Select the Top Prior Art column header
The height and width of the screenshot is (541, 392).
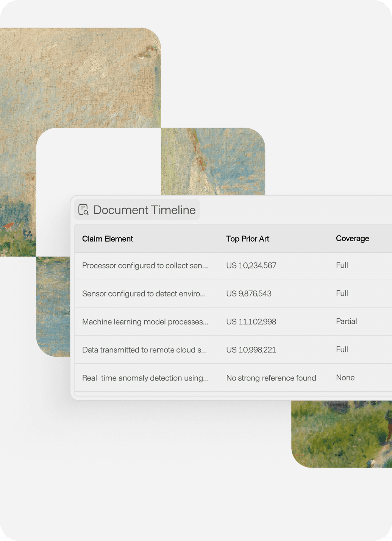click(x=248, y=239)
